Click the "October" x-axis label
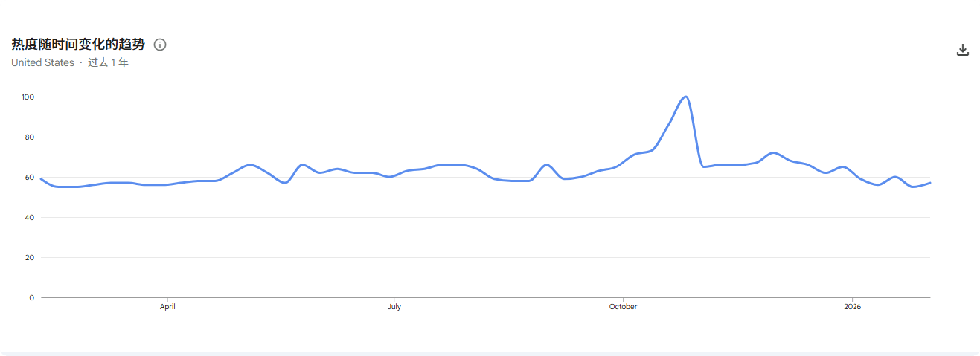Viewport: 980px width, 356px height. tap(623, 307)
